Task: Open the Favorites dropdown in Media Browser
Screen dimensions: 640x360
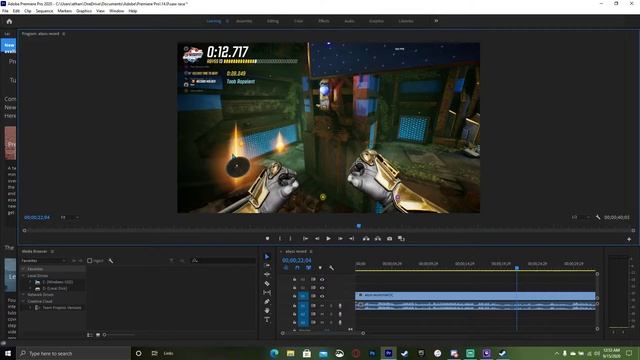Action: (44, 260)
